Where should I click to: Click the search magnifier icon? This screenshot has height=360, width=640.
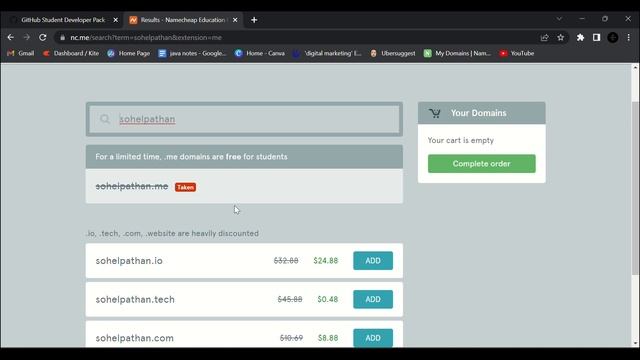[x=105, y=119]
